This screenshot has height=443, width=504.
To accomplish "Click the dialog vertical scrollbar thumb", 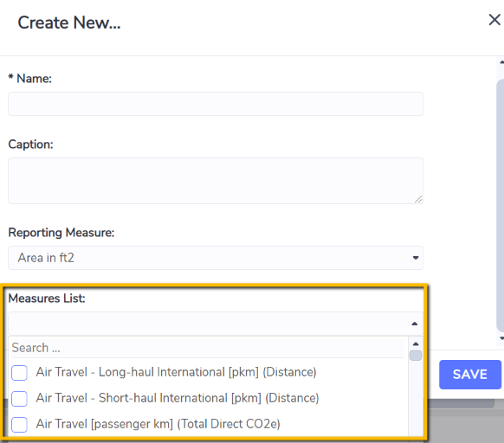I will coord(501,206).
